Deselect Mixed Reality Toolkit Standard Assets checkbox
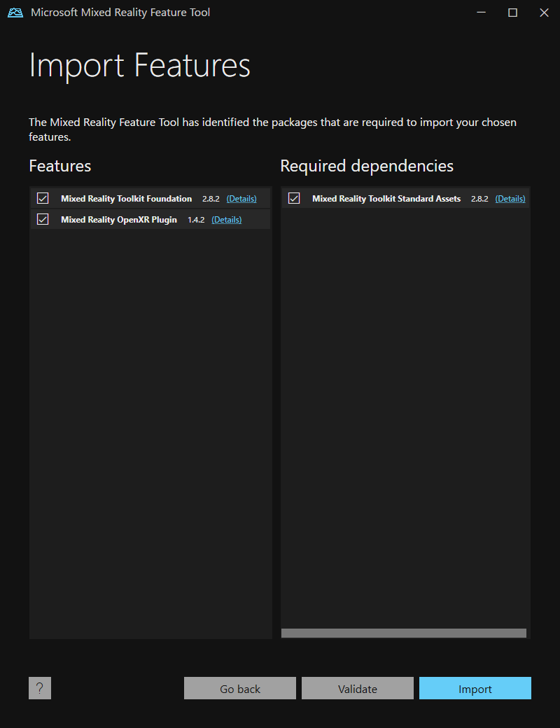 (x=294, y=198)
